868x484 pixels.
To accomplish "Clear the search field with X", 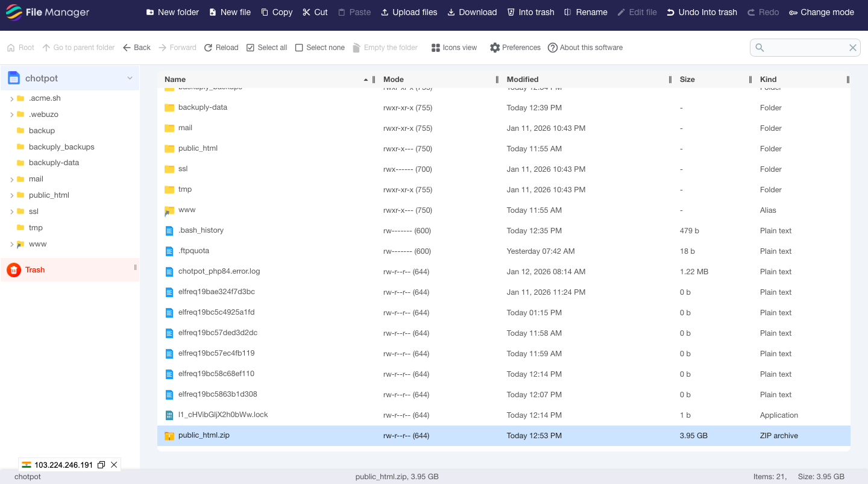I will [852, 48].
